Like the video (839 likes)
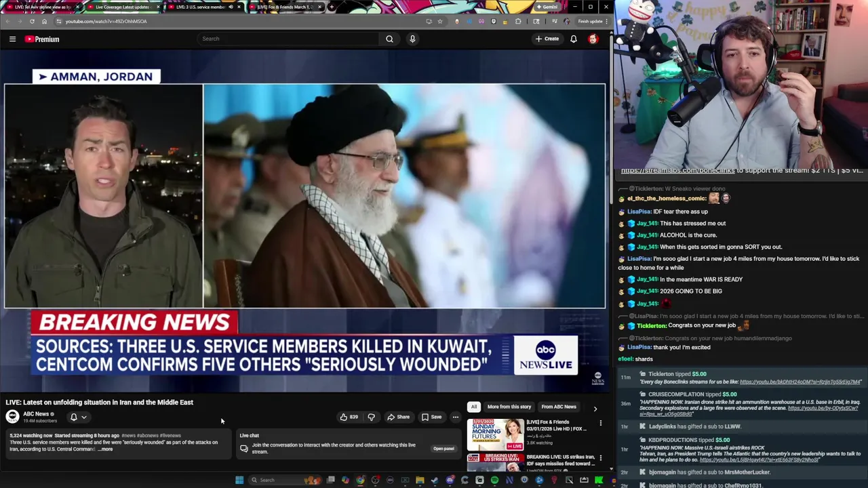The height and width of the screenshot is (488, 868). point(349,417)
